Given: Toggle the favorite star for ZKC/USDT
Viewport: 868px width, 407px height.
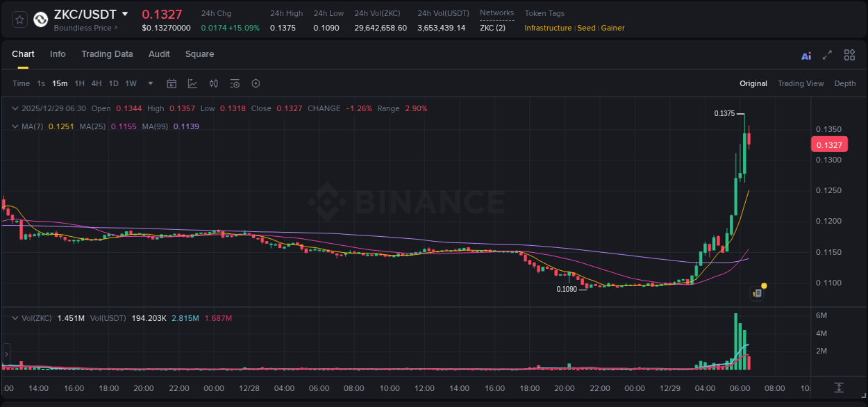Looking at the screenshot, I should click(x=19, y=19).
